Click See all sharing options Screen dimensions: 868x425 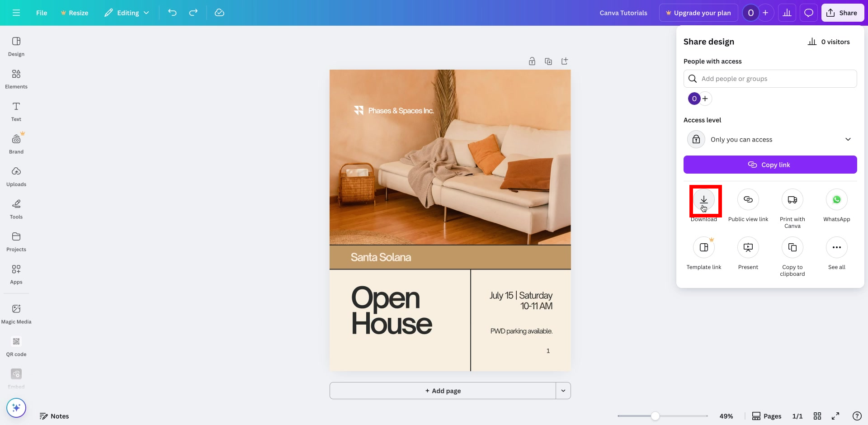[x=836, y=247]
